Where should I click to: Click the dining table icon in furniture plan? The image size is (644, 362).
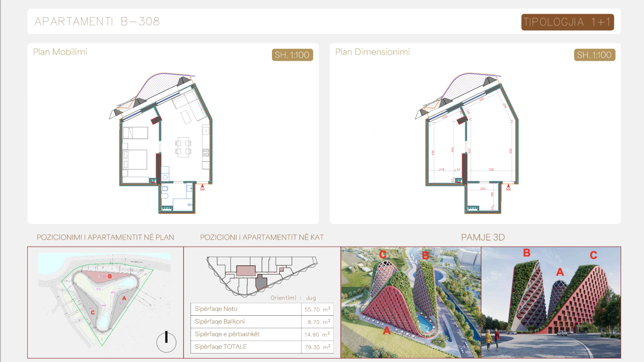click(x=183, y=147)
